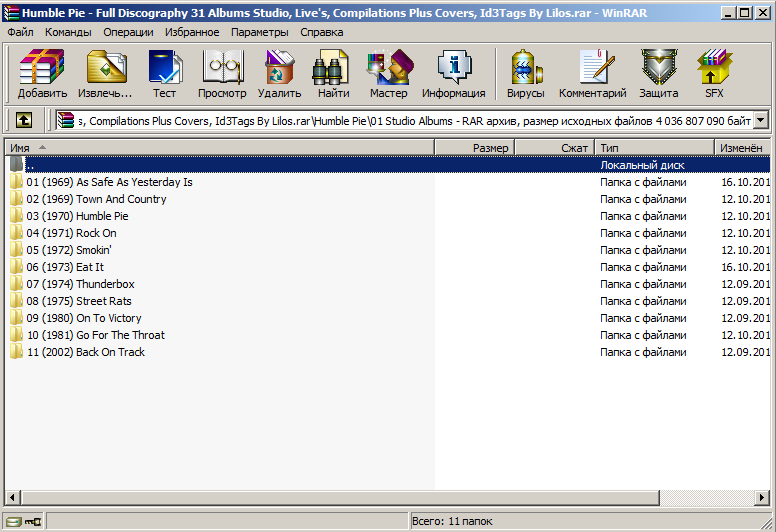The image size is (776, 532).
Task: Select '04 (1971) Rock On' row
Action: point(388,233)
